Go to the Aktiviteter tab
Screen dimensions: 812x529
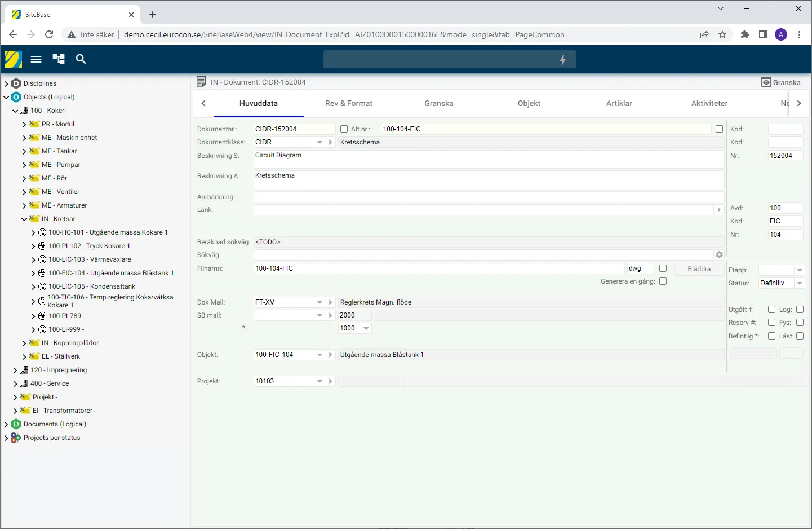(709, 103)
